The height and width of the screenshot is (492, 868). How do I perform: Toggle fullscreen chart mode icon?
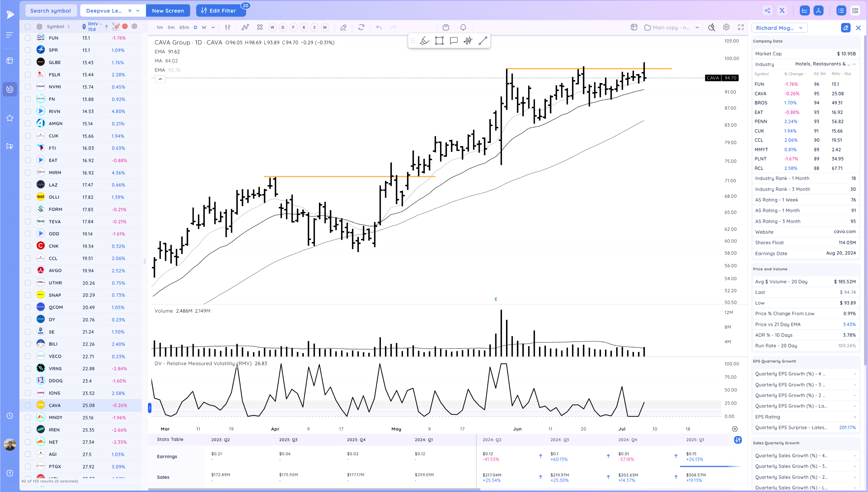point(741,27)
